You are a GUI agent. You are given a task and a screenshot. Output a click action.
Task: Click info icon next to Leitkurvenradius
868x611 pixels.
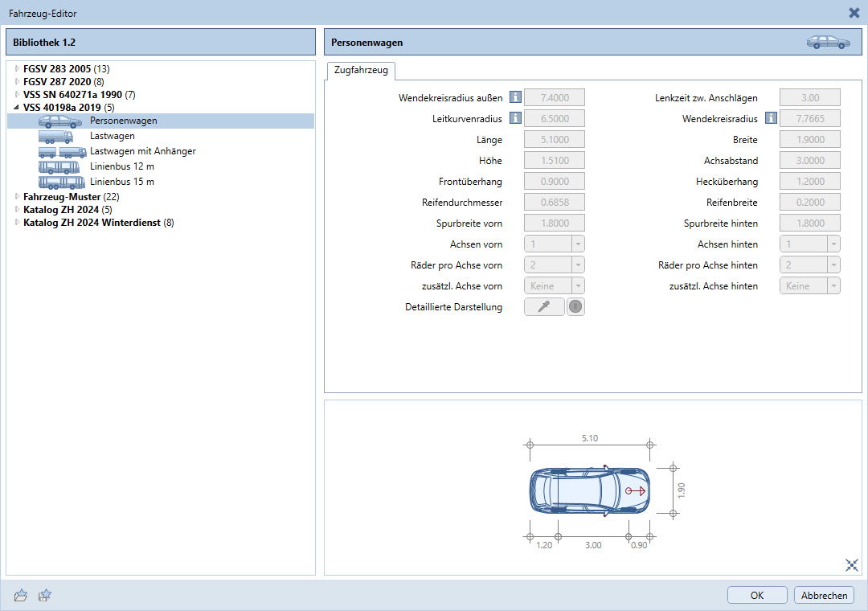coord(515,119)
